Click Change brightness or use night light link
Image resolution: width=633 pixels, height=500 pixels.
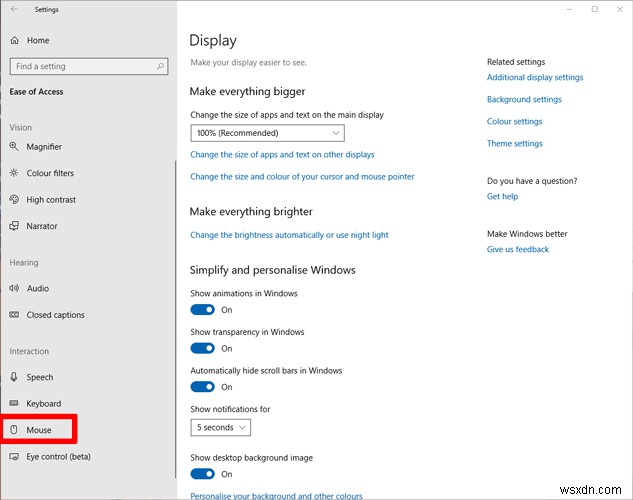pos(289,235)
